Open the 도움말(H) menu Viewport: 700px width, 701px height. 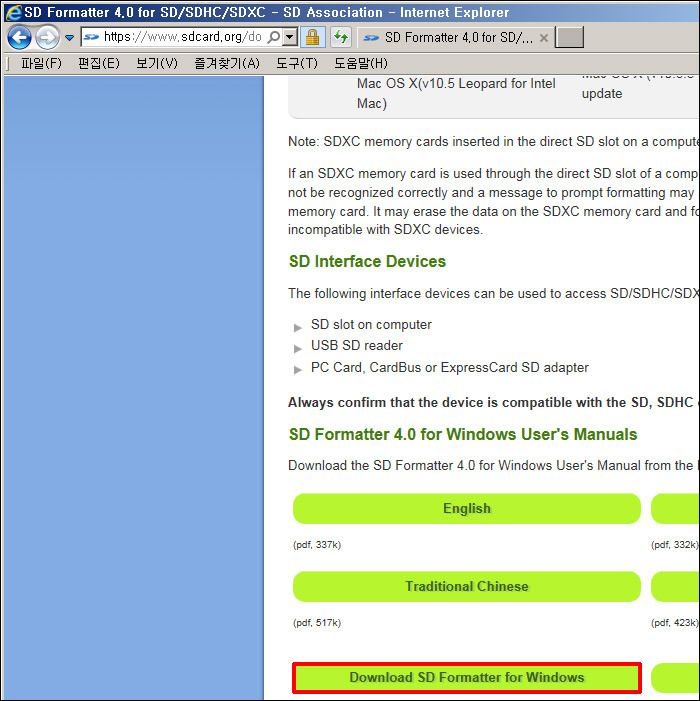pyautogui.click(x=361, y=63)
